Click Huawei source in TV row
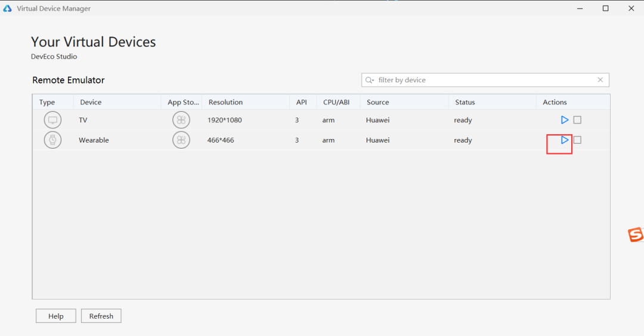644x336 pixels. coord(378,120)
